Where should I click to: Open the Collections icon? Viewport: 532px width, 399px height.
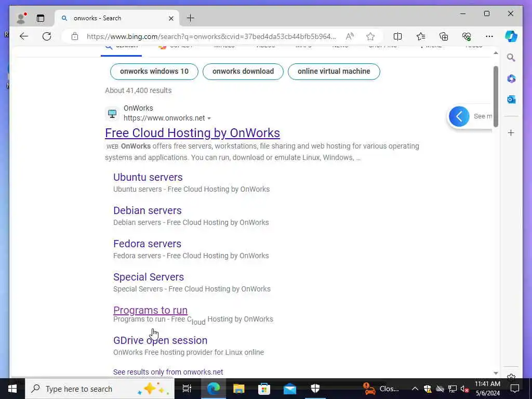click(x=444, y=36)
